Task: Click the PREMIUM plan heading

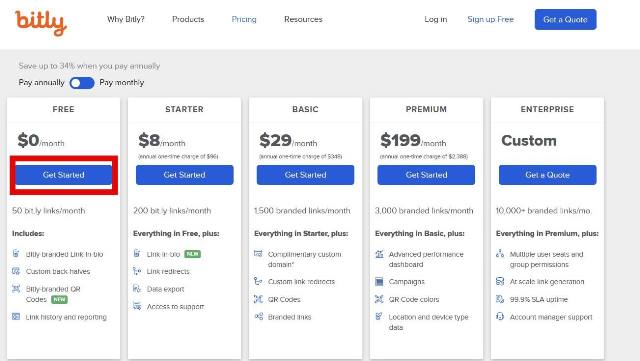Action: 426,109
